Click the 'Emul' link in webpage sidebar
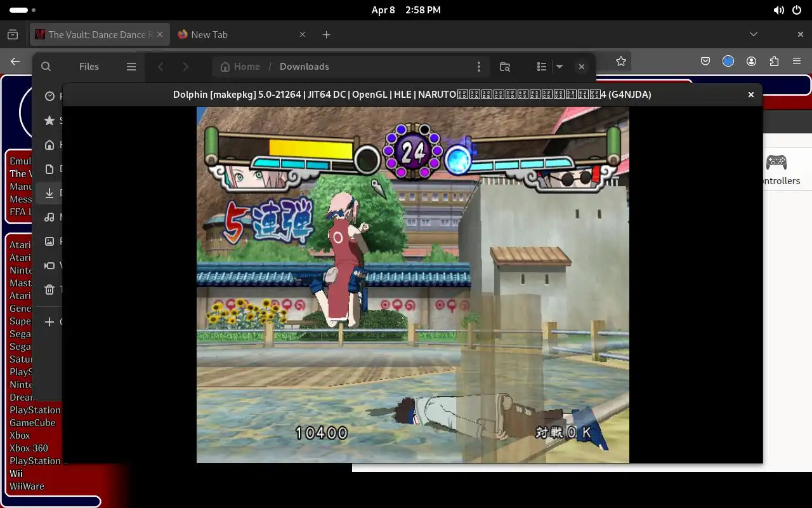The width and height of the screenshot is (812, 508). pyautogui.click(x=20, y=161)
